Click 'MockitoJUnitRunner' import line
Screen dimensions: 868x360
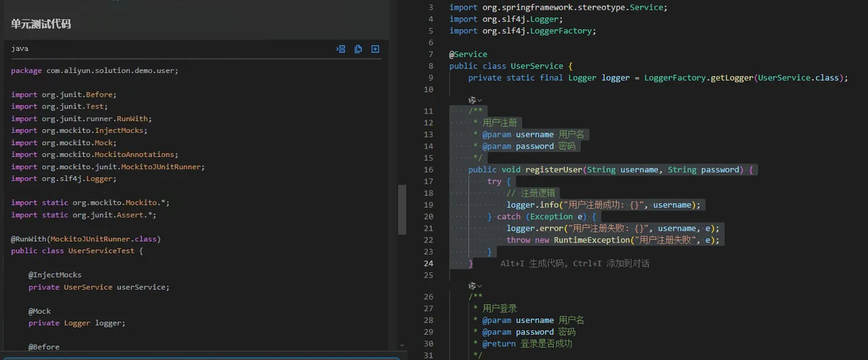click(108, 167)
